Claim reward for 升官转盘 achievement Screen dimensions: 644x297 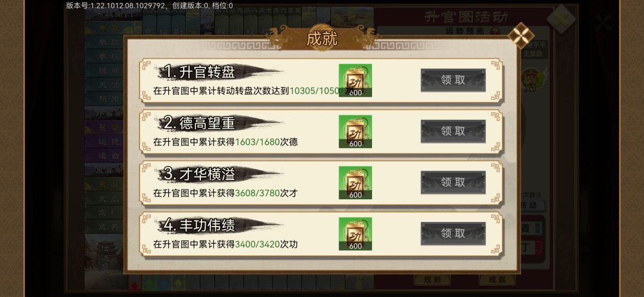click(x=453, y=80)
